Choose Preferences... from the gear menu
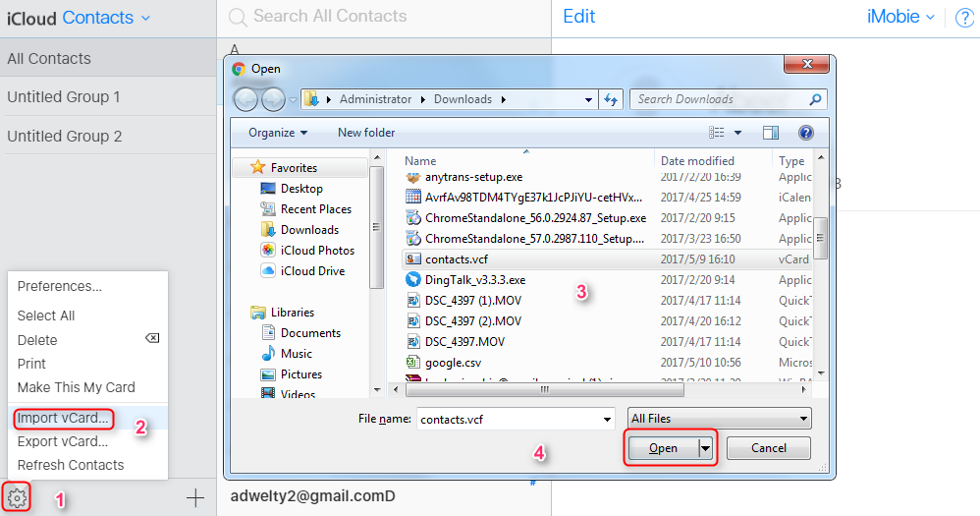 coord(59,286)
